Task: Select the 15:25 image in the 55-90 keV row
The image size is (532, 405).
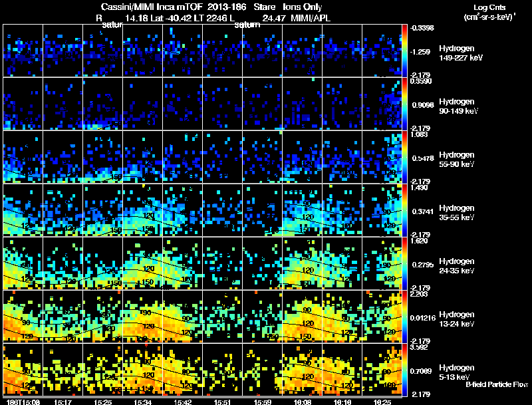Action: pyautogui.click(x=102, y=157)
